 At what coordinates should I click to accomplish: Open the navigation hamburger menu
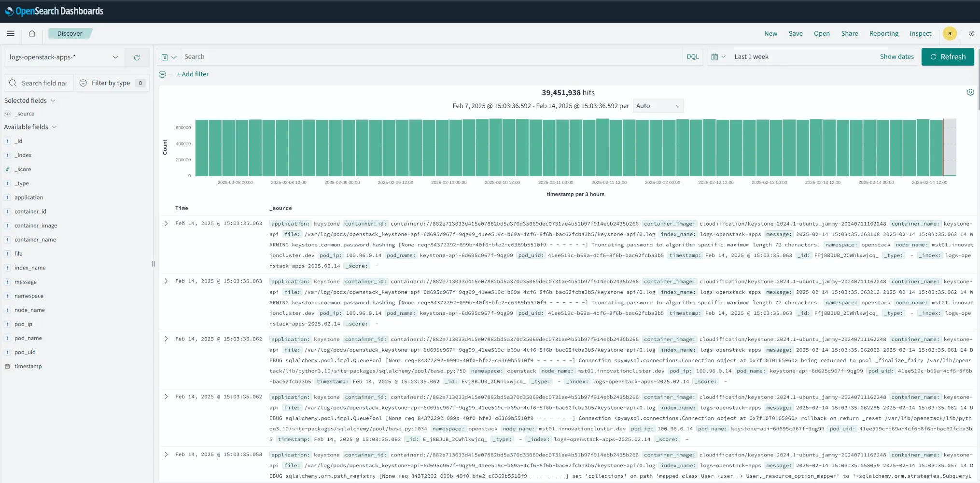pos(11,33)
